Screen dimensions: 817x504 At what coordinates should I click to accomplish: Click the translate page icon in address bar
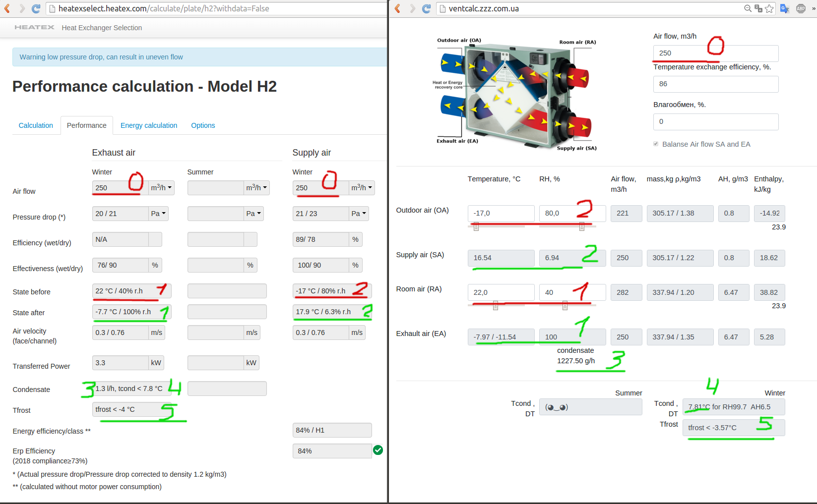[758, 8]
